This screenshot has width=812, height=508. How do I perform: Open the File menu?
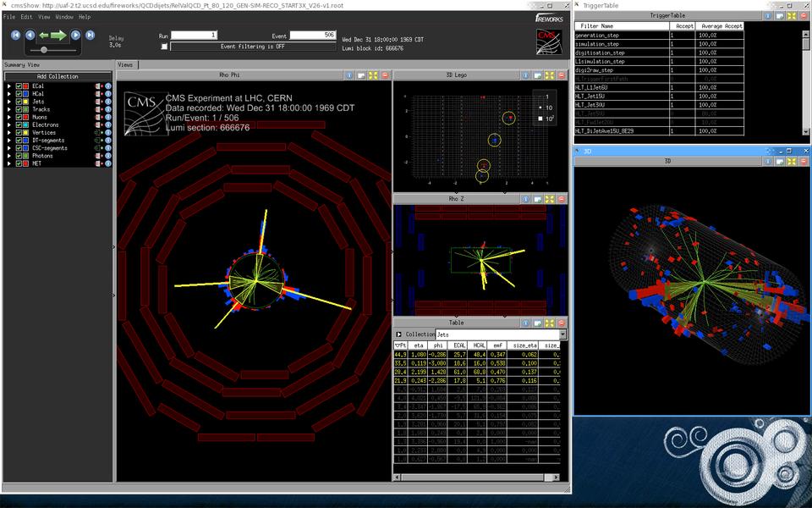(x=9, y=17)
